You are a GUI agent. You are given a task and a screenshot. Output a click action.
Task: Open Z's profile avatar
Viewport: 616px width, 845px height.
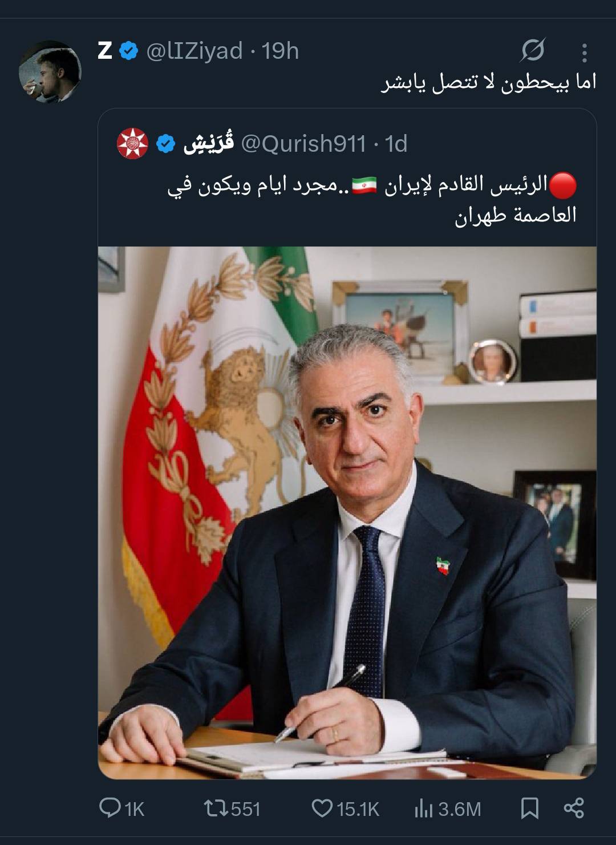click(50, 72)
